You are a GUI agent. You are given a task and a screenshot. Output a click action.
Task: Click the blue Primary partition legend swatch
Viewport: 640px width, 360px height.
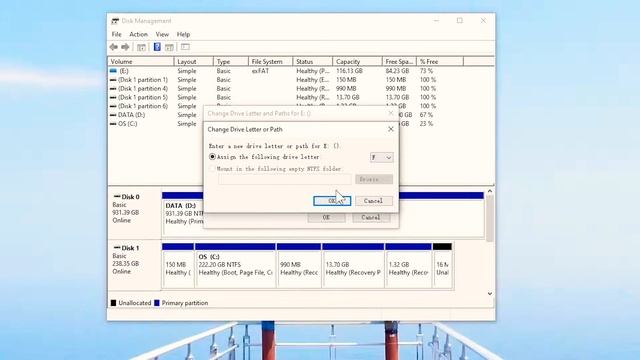point(157,303)
